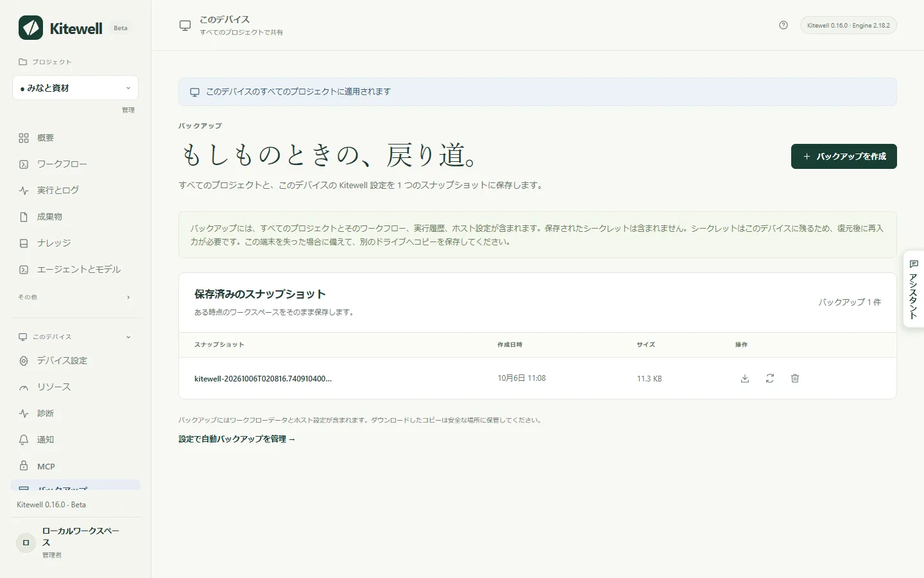Navigate to エージェントとモデル
The height and width of the screenshot is (578, 924).
pos(76,270)
